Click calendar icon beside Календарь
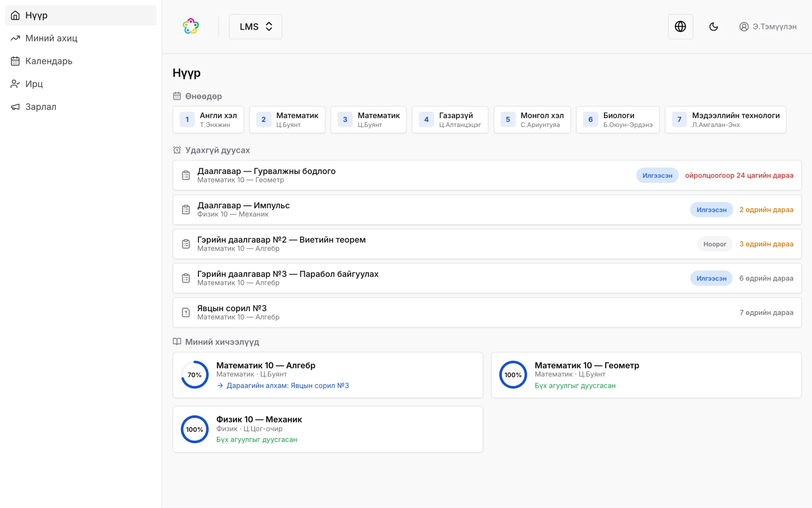The image size is (812, 508). (15, 61)
